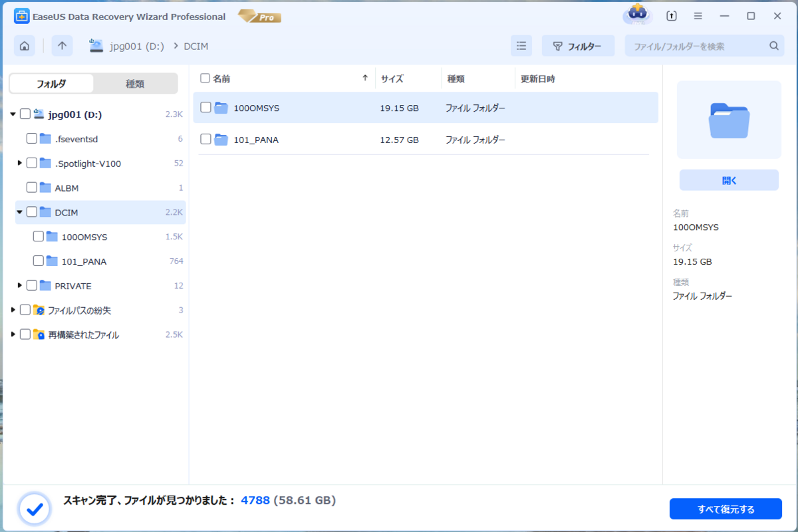Expand the PRIVATE tree node

point(20,285)
